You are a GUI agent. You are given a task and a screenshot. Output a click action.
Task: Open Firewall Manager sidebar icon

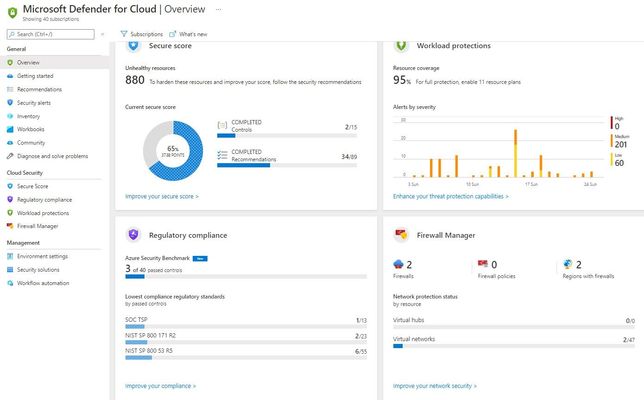pyautogui.click(x=10, y=226)
